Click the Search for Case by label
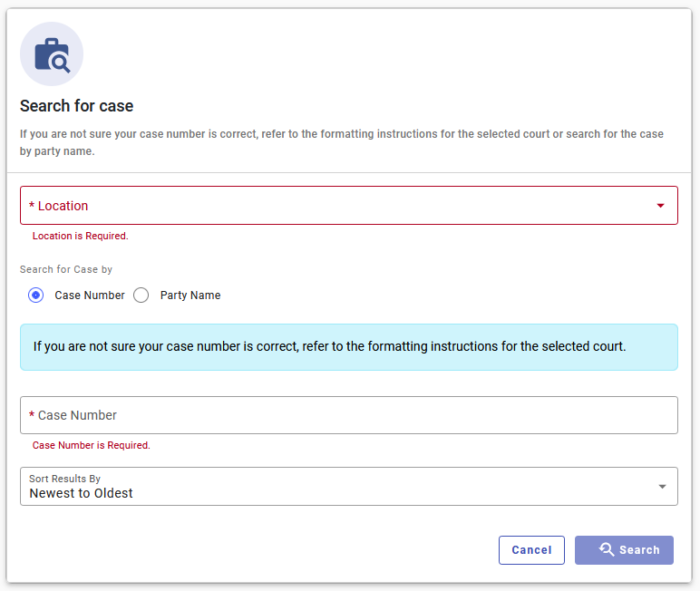 (66, 269)
